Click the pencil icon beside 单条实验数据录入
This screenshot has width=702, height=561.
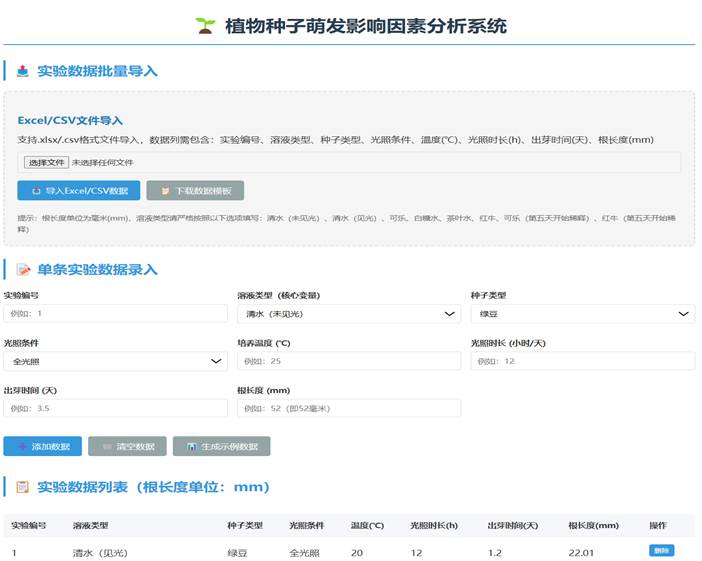pos(23,269)
